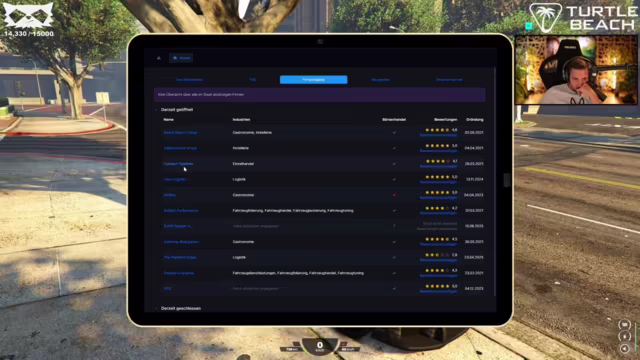This screenshot has height=360, width=640.
Task: Click the streamer webcam thumbnail
Action: [x=576, y=70]
